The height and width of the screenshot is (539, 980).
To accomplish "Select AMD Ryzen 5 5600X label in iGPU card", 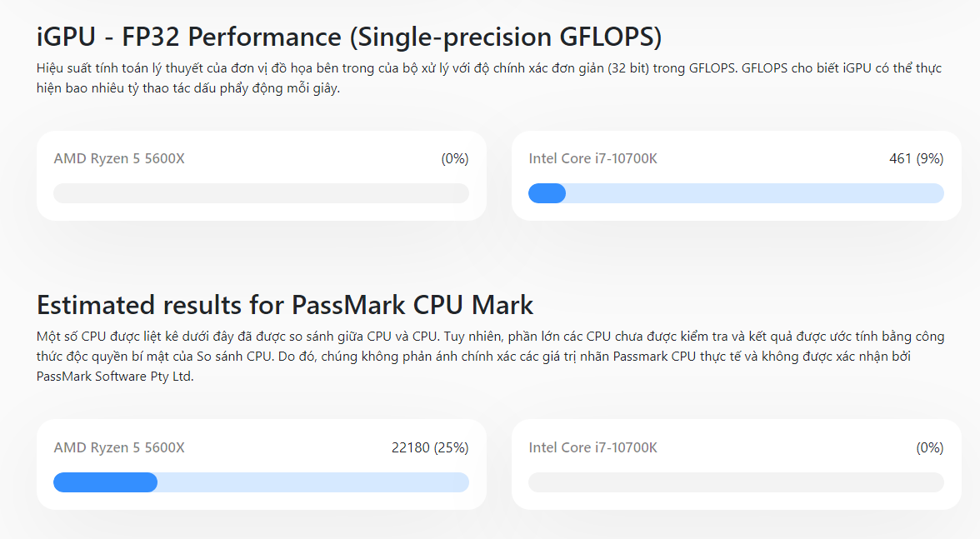I will tap(119, 158).
